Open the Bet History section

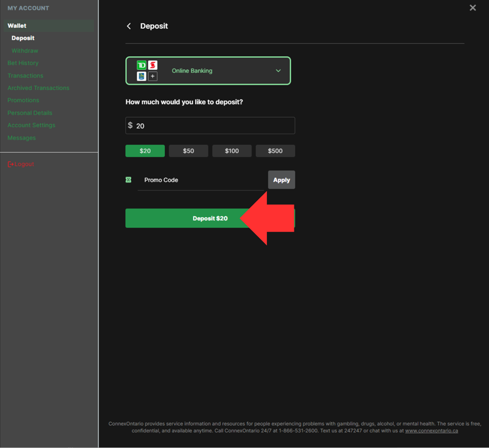[x=23, y=63]
